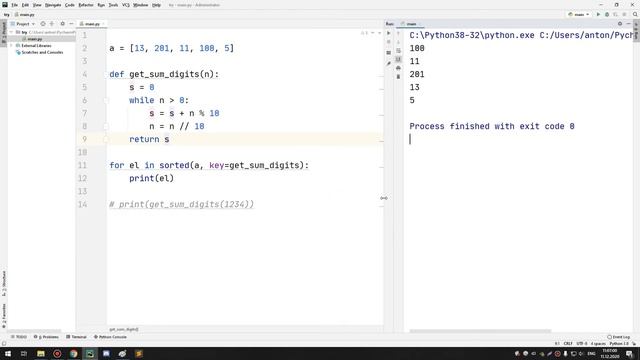Click the scroll up arrow in Run panel
Screen dimensions: 640x360
coord(398,33)
